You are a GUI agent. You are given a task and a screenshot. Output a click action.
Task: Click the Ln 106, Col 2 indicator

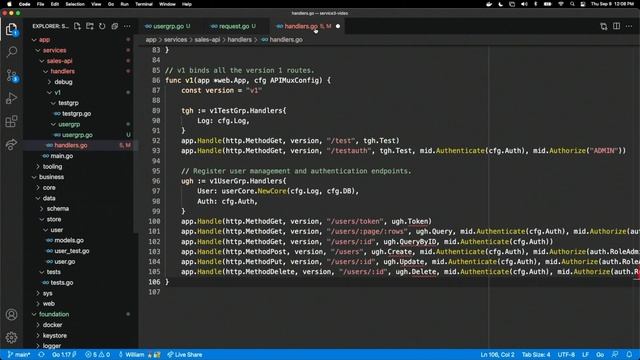pos(497,355)
